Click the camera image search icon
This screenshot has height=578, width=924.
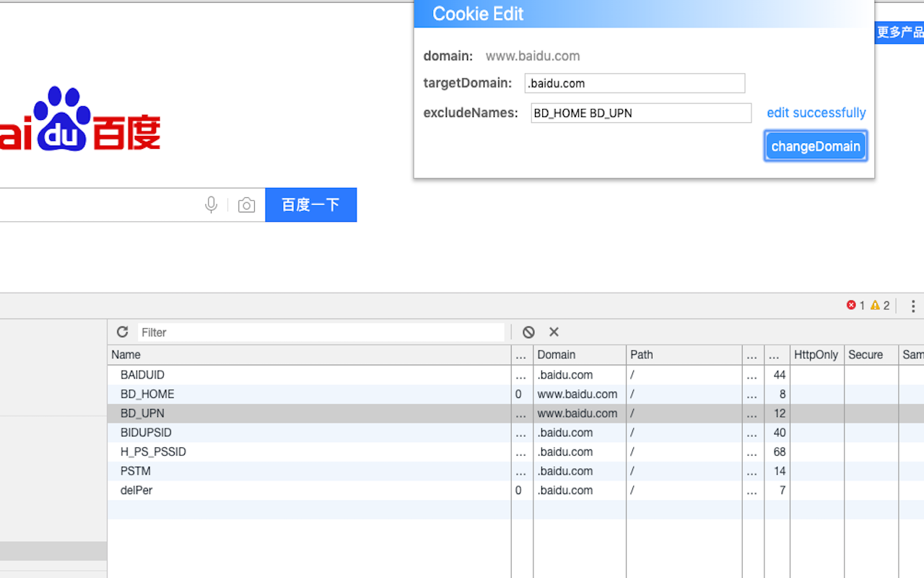(x=246, y=205)
